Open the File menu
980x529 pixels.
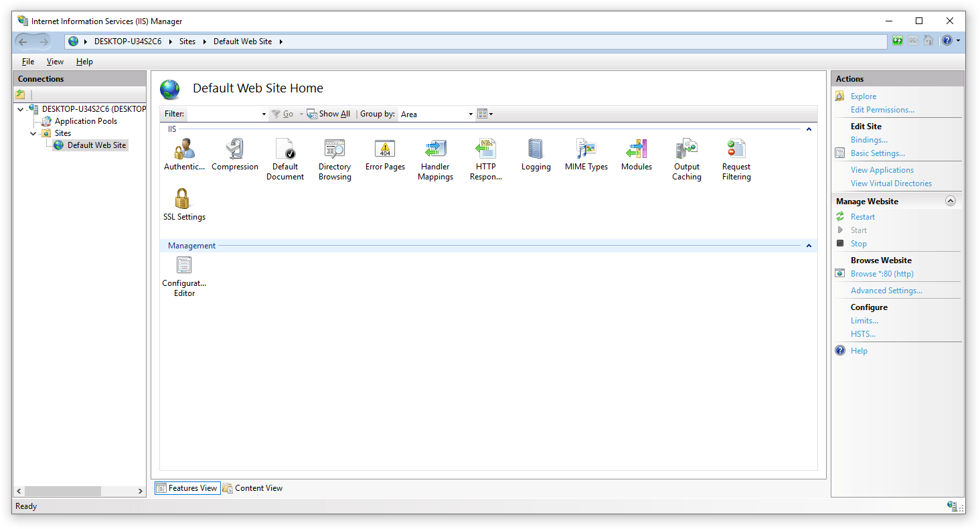pos(28,62)
